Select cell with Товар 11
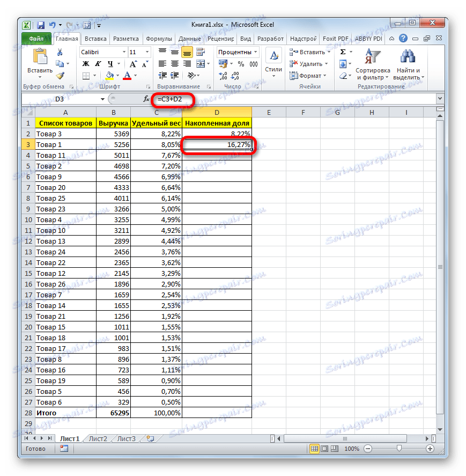Viewport: 466px width, 476px height. tap(66, 156)
